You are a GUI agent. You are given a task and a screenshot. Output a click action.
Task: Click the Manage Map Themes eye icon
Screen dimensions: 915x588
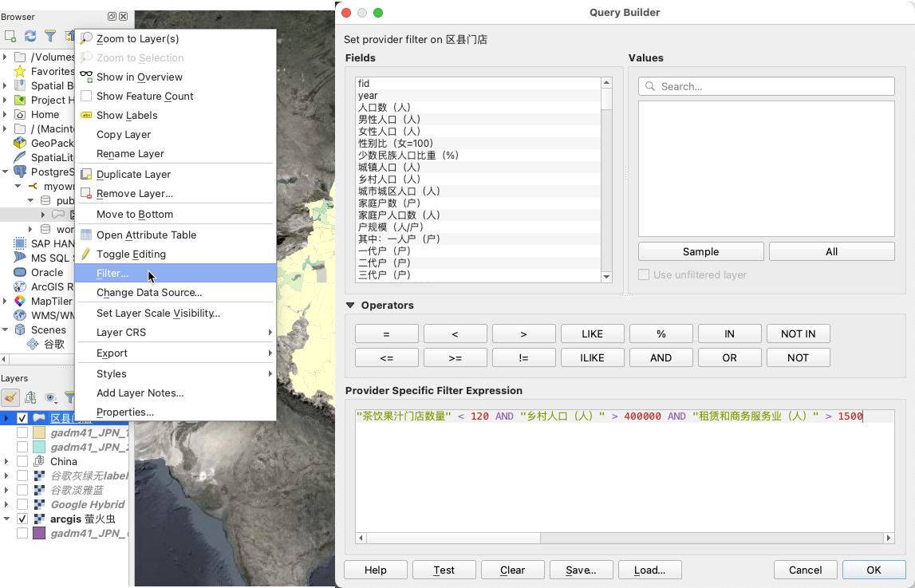[51, 397]
